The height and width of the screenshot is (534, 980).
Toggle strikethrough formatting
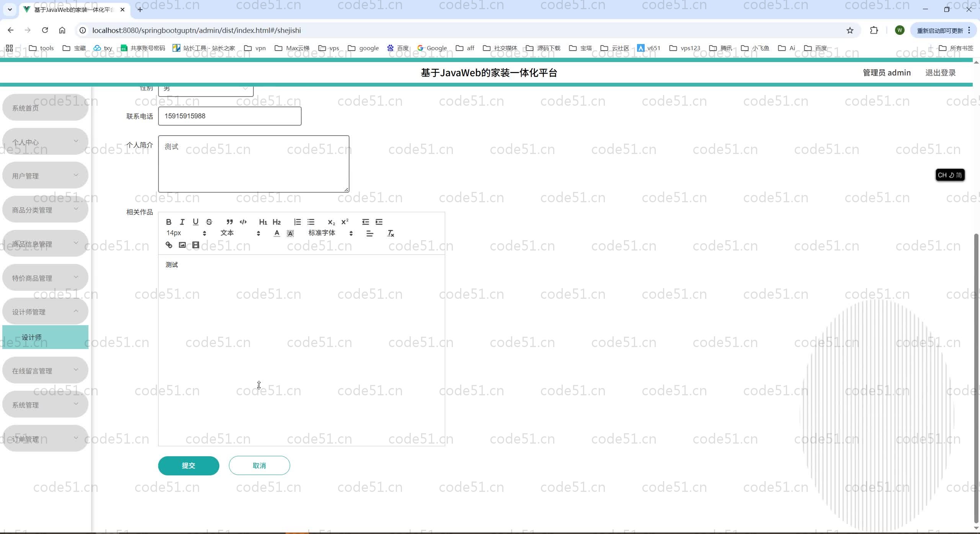pos(209,222)
